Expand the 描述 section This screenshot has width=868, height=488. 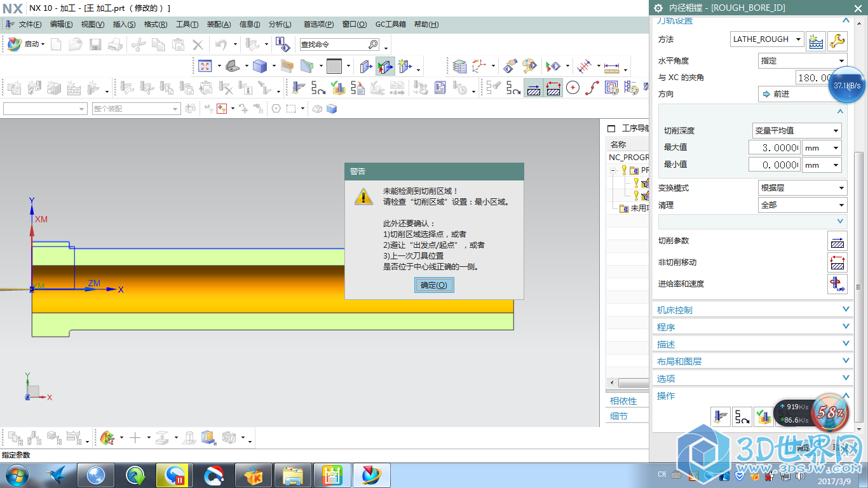tap(753, 344)
